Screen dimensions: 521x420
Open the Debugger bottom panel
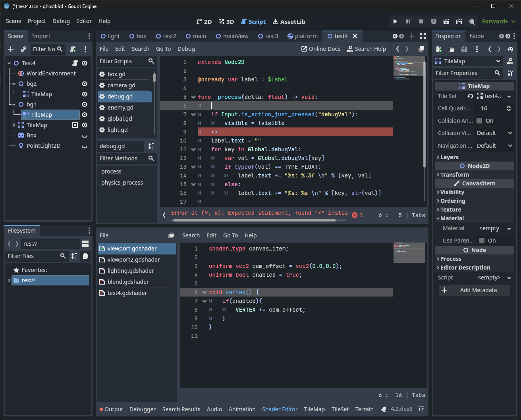tap(143, 409)
